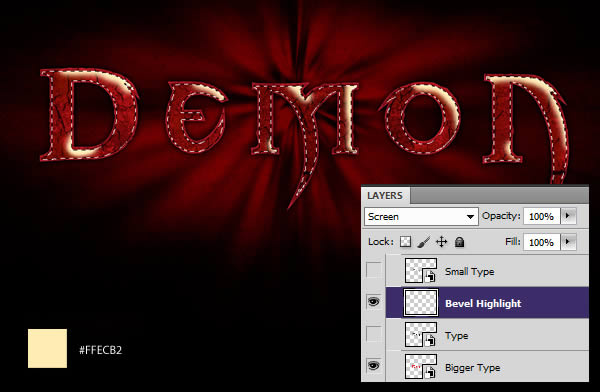
Task: Open the Screen blend mode dropdown
Action: pyautogui.click(x=421, y=217)
